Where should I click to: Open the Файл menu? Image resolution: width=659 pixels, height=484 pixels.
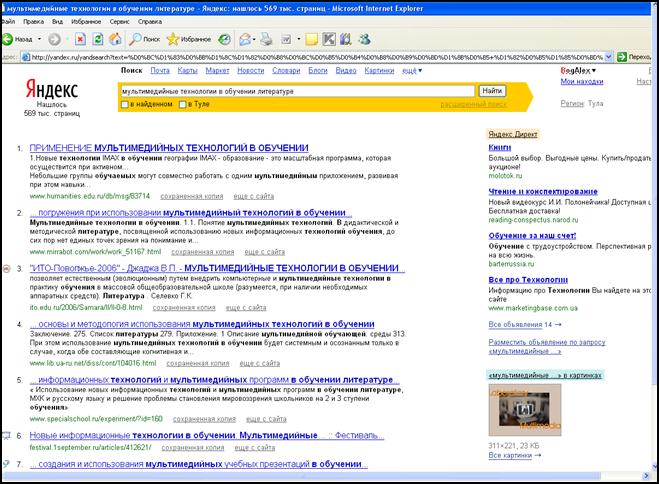(8, 21)
